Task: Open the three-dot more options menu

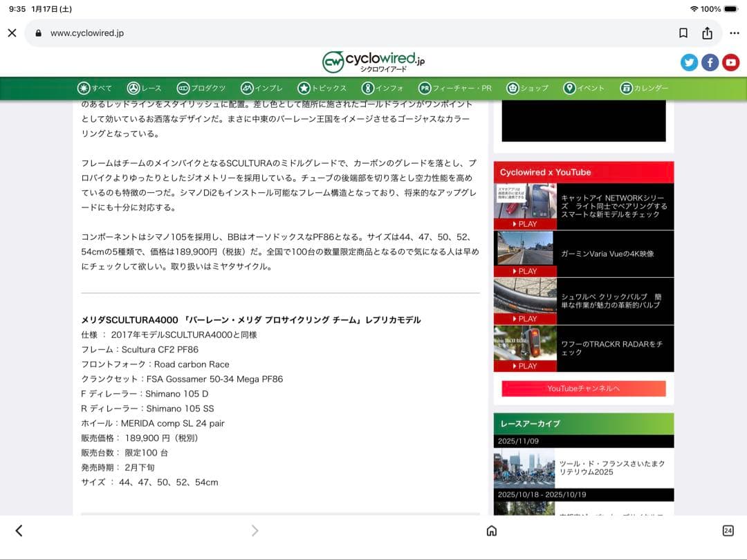Action: (734, 33)
